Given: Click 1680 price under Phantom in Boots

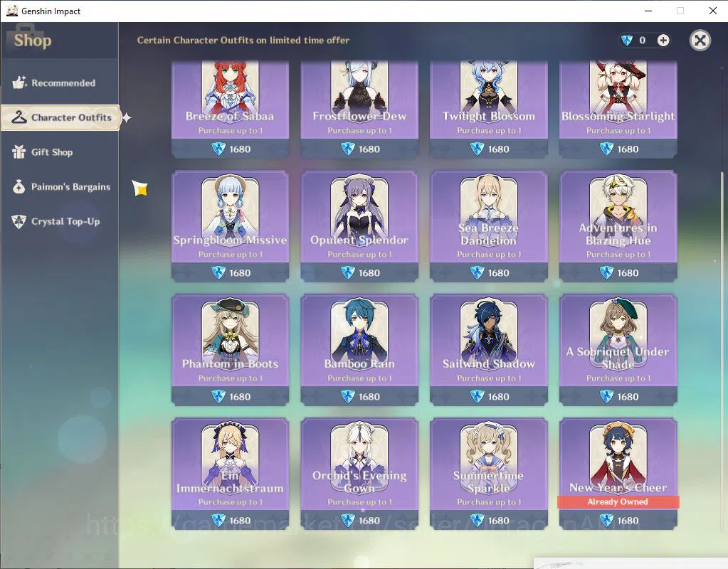Looking at the screenshot, I should (240, 397).
